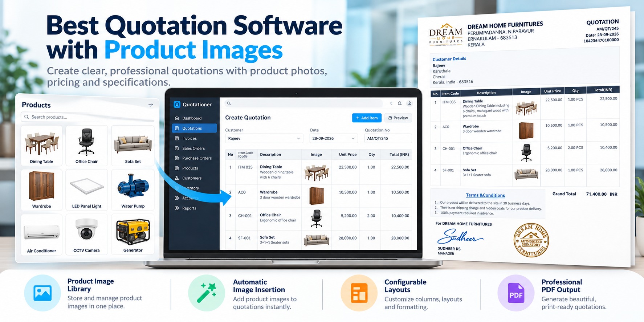Screen dimensions: 644x322
Task: Select the Air Conditioner product card
Action: pos(41,235)
